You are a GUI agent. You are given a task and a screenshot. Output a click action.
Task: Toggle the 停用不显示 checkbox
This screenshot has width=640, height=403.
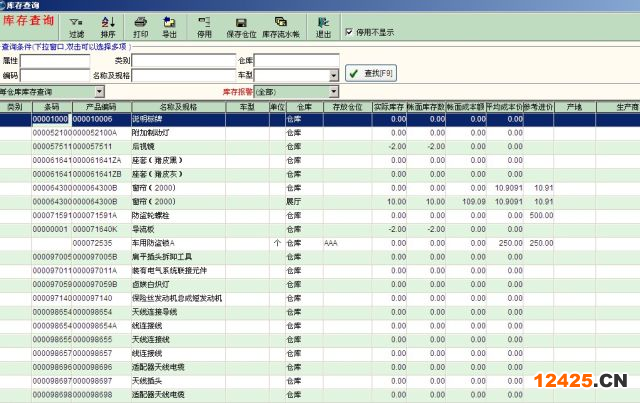click(348, 31)
